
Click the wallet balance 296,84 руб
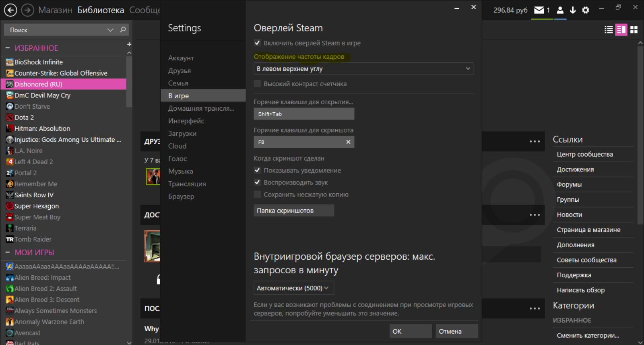click(510, 10)
